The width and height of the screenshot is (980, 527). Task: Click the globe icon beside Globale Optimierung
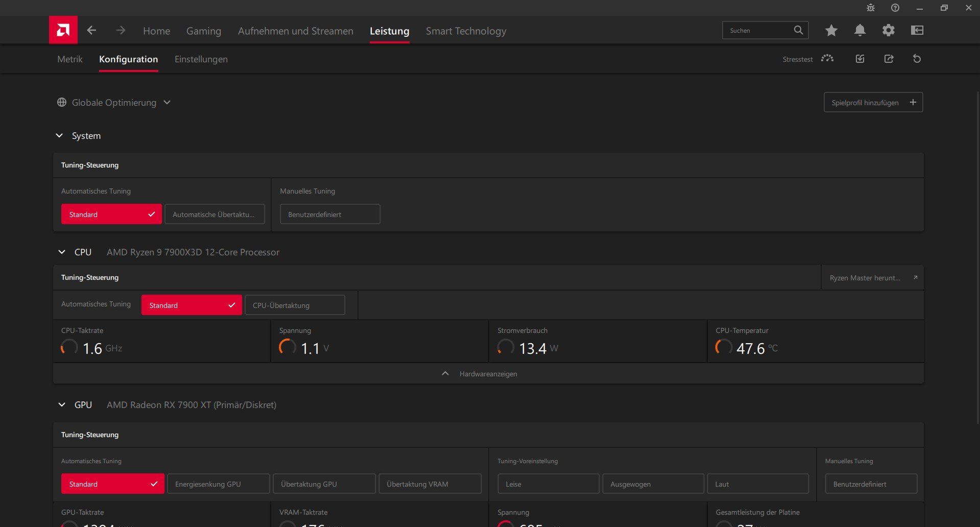[62, 102]
